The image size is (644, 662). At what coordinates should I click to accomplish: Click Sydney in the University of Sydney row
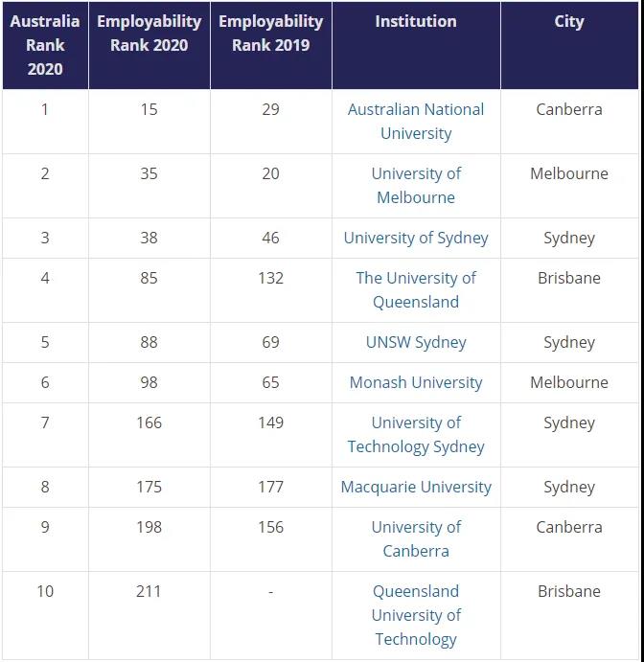[x=569, y=239]
